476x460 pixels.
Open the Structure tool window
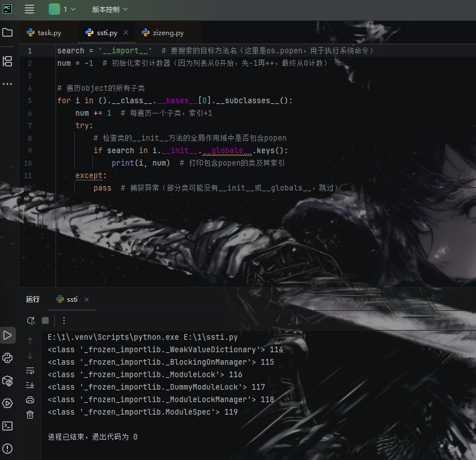[7, 61]
